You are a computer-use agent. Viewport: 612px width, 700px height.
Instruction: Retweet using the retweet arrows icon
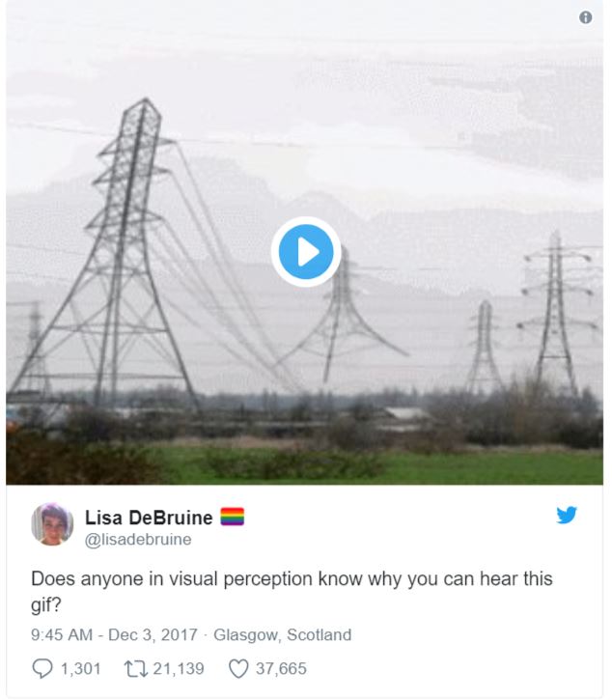tap(136, 669)
